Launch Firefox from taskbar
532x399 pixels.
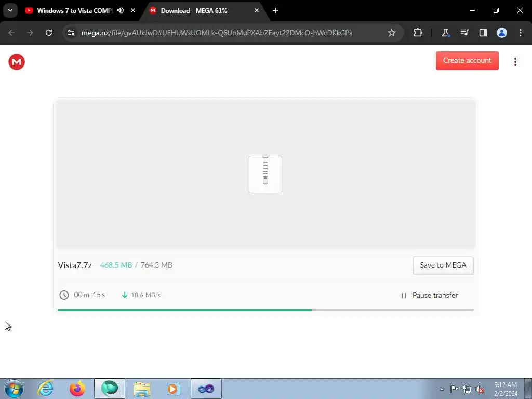tap(77, 389)
